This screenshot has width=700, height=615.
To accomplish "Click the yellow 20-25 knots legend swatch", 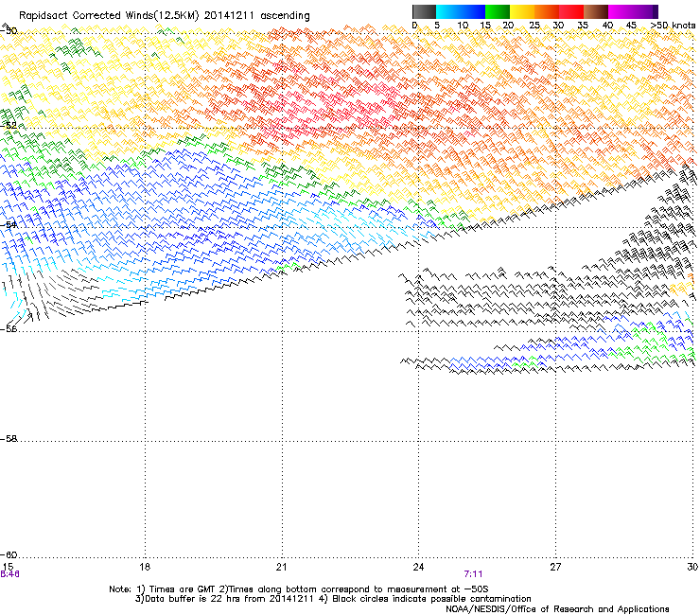I will pyautogui.click(x=522, y=11).
